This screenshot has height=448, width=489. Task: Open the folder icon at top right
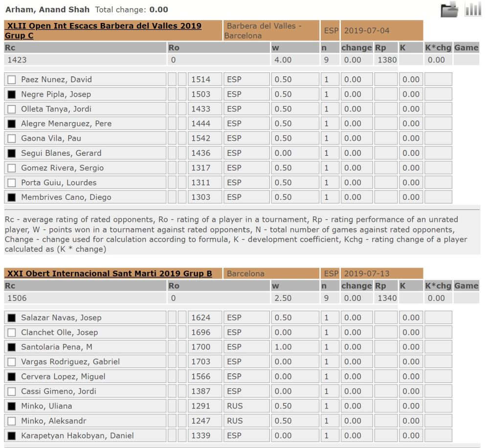(449, 10)
